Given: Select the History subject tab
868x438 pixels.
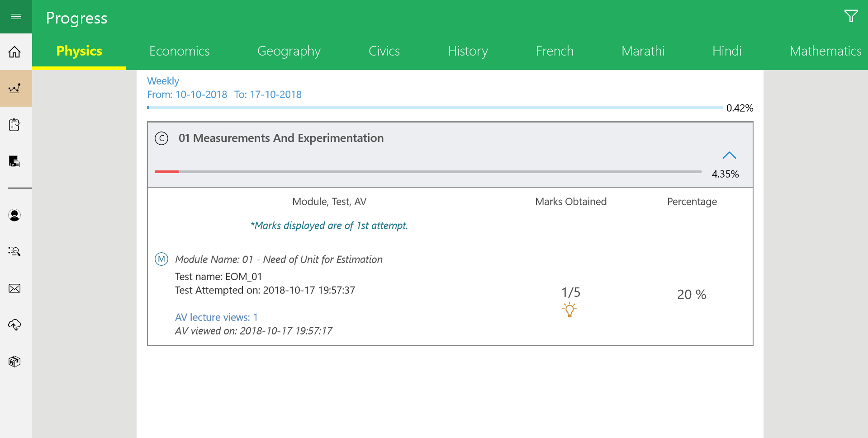Looking at the screenshot, I should (468, 51).
